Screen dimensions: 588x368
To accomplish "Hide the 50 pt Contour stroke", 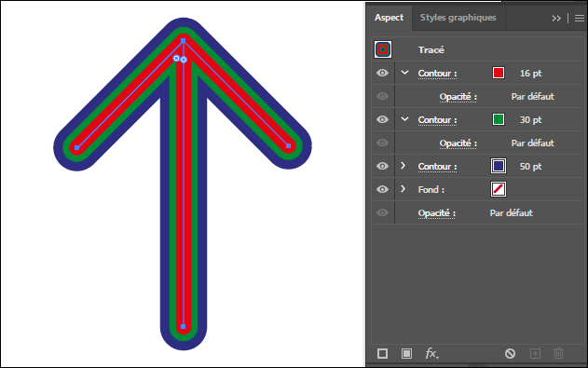I will (x=382, y=166).
